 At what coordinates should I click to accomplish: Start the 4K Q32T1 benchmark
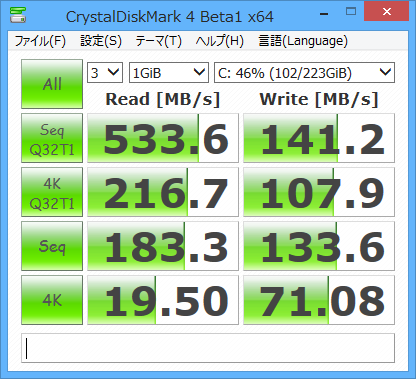pos(52,192)
